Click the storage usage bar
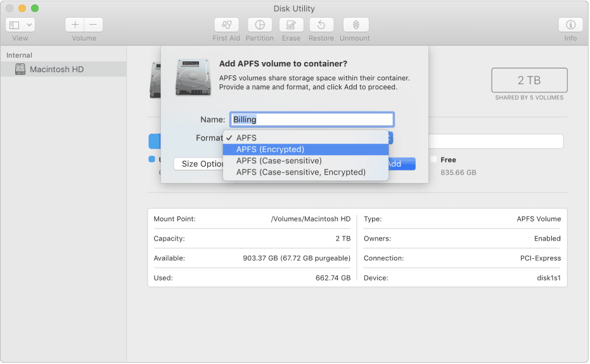This screenshot has width=590, height=364. click(x=496, y=141)
